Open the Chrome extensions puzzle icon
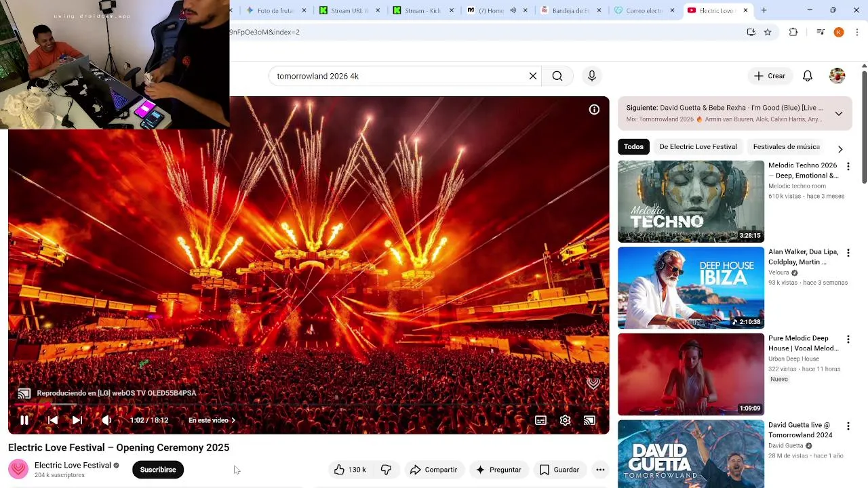 coord(793,32)
